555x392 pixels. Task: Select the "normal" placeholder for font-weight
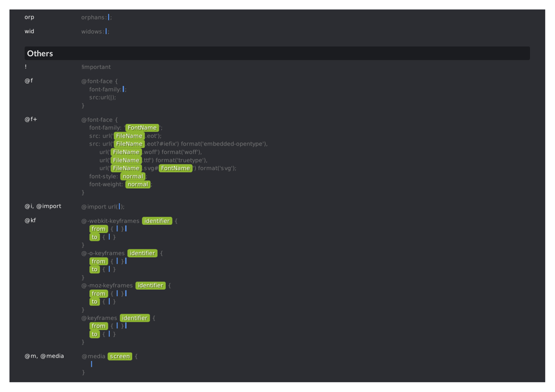tap(138, 185)
